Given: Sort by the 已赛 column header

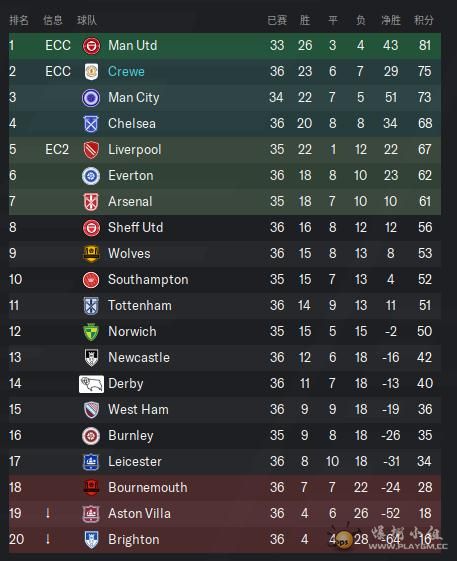Looking at the screenshot, I should tap(277, 20).
